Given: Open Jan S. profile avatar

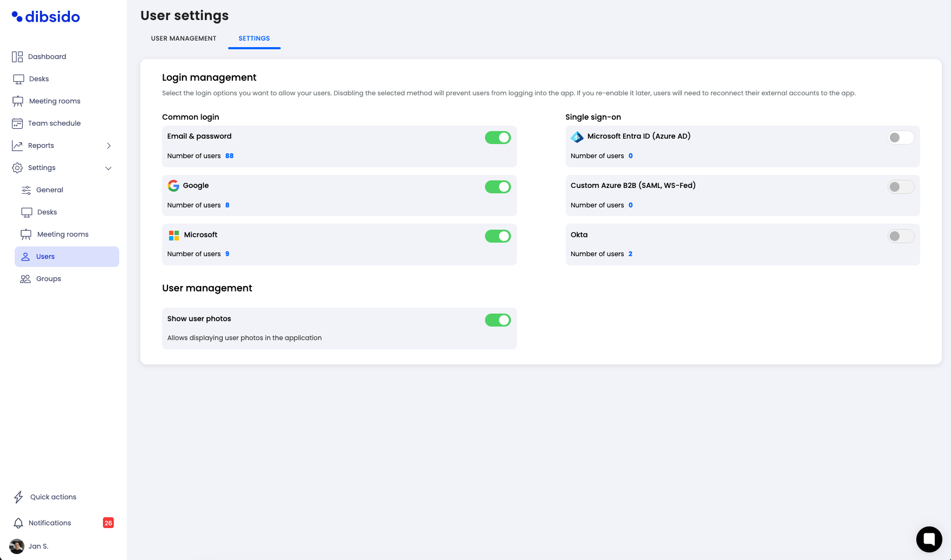Looking at the screenshot, I should (x=17, y=546).
